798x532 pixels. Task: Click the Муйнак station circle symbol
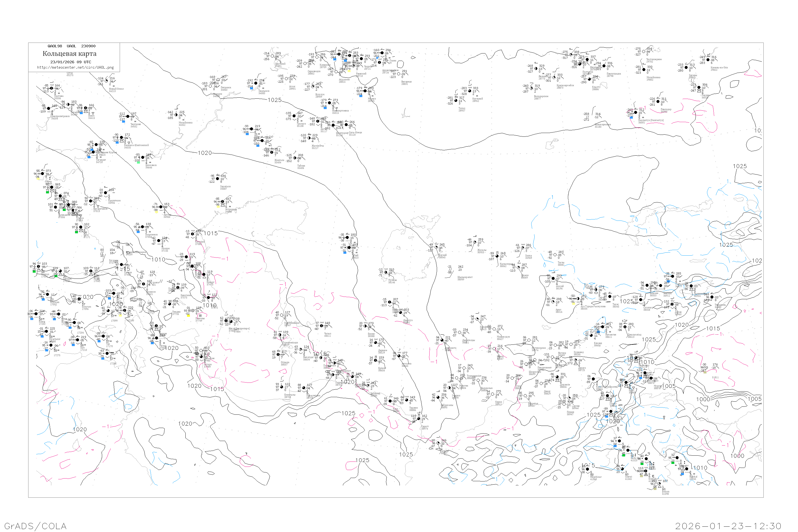click(x=385, y=272)
